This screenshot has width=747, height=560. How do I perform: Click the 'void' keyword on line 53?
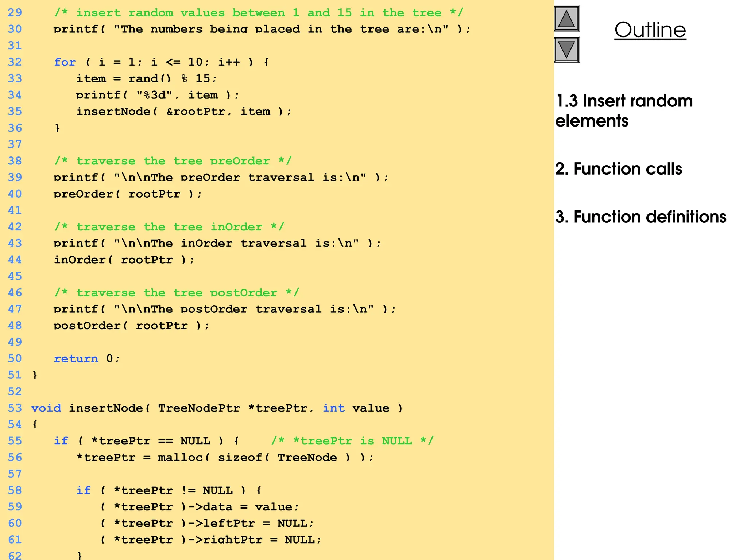tap(46, 408)
